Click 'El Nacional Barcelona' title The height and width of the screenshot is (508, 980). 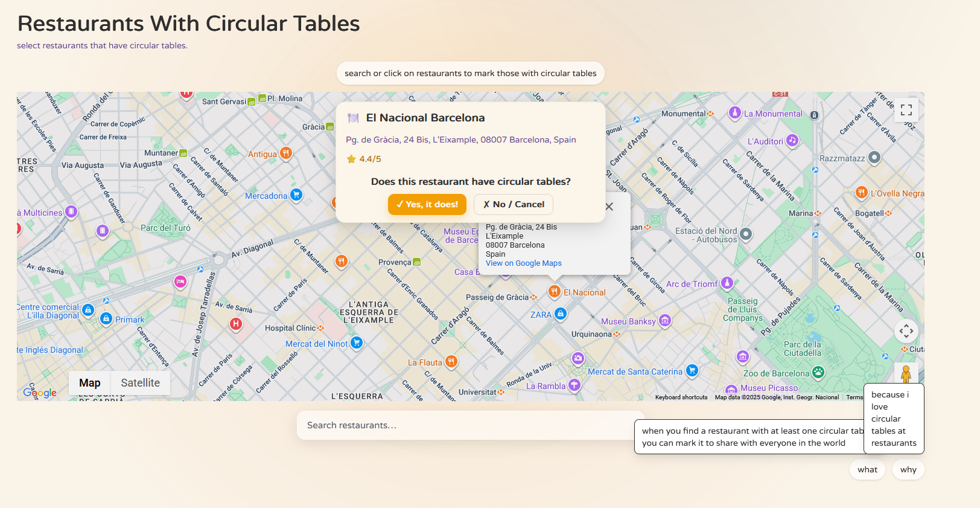pos(425,118)
